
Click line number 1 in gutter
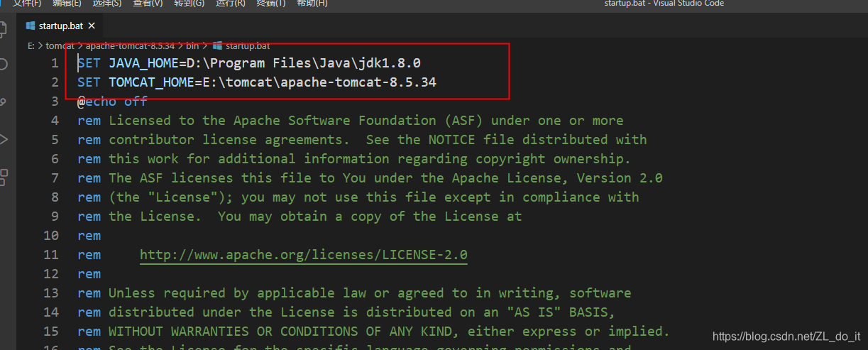[55, 63]
